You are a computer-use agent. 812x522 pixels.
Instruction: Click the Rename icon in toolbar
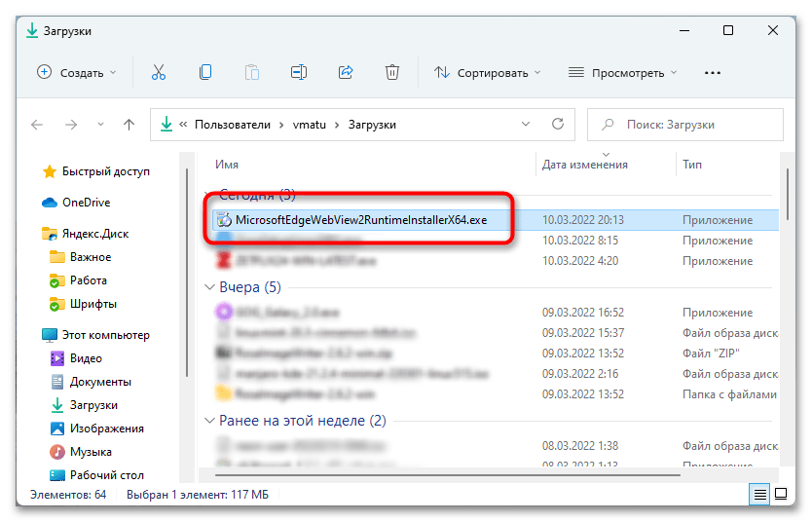tap(299, 72)
